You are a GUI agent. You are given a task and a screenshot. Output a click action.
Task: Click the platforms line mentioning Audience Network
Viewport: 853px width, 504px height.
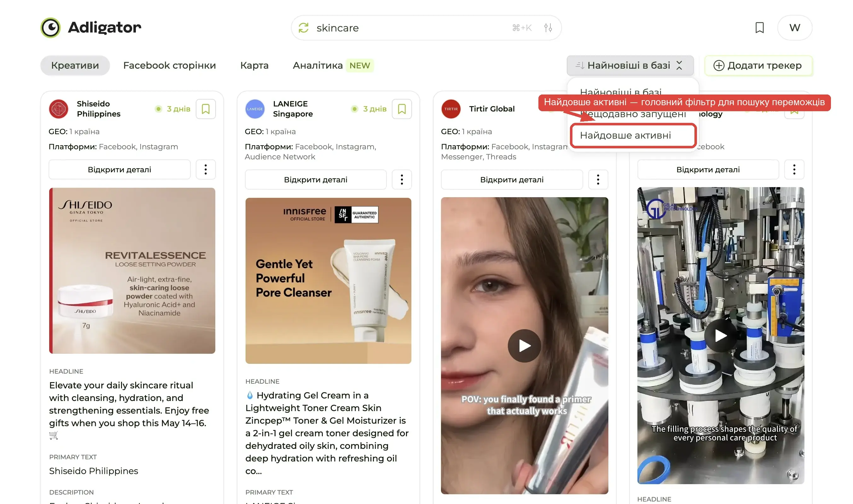(310, 152)
